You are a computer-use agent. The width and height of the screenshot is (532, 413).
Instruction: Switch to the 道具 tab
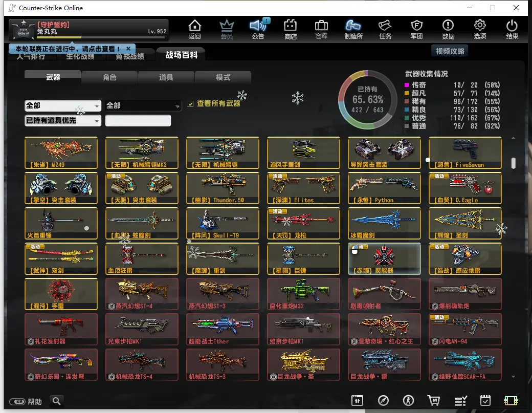pyautogui.click(x=166, y=77)
